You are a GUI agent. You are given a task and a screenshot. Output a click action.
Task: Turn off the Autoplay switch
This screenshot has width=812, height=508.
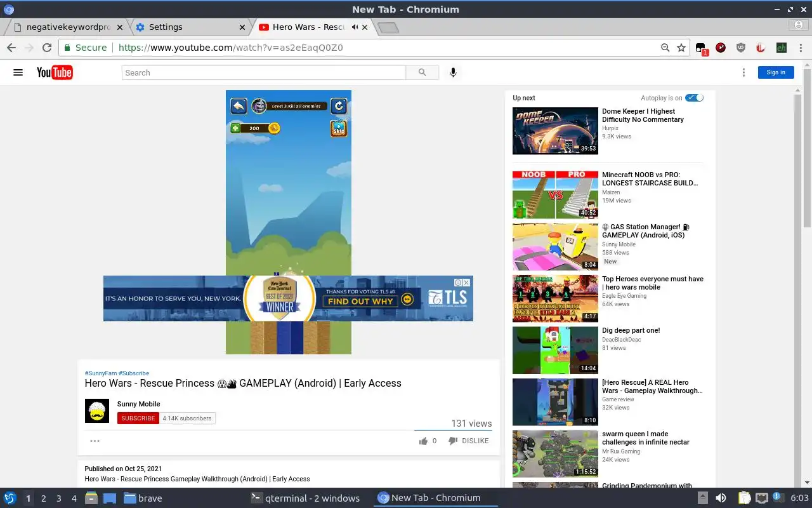click(695, 98)
